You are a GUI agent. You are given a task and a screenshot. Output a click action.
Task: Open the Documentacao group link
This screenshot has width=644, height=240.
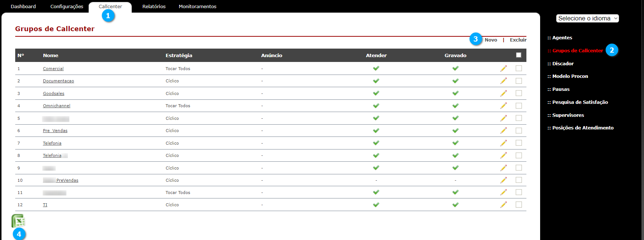pyautogui.click(x=59, y=81)
